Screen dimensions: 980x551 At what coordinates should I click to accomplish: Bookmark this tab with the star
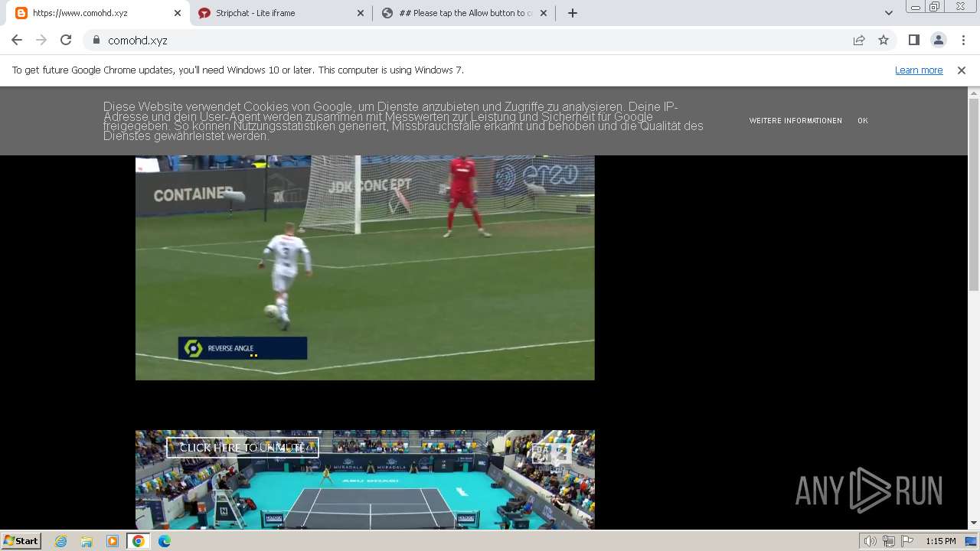click(884, 40)
